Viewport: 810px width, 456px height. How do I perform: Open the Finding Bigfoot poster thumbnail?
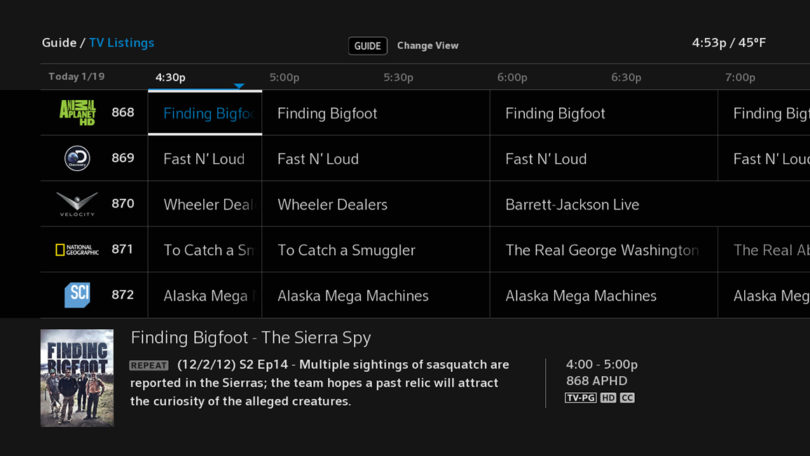(77, 378)
